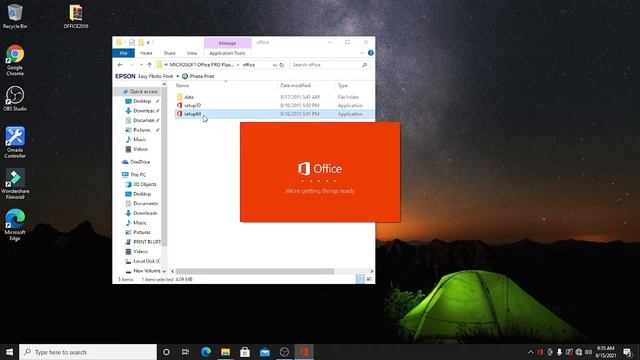Open the OFFICE2016 archive on the desktop
Image resolution: width=640 pixels, height=360 pixels.
(x=76, y=16)
